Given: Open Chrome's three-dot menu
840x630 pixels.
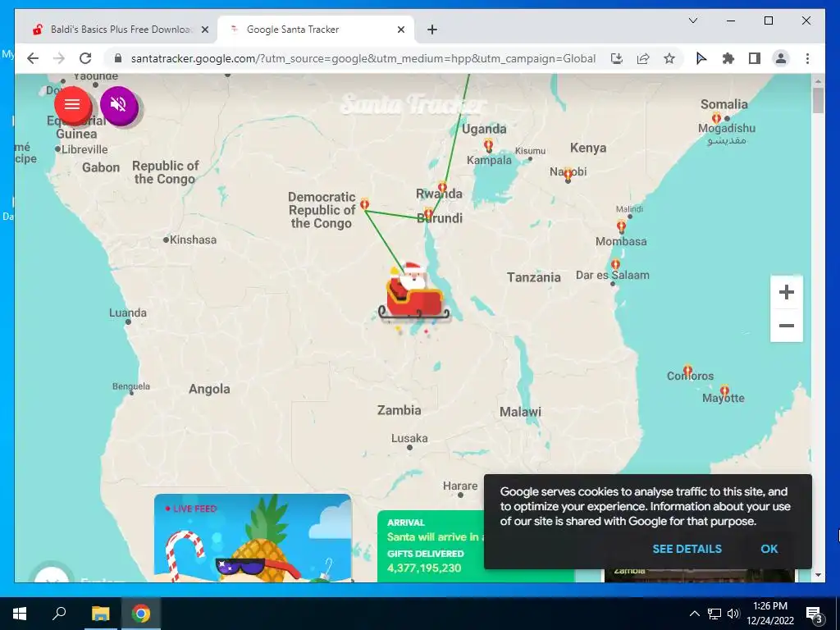Looking at the screenshot, I should [x=807, y=58].
